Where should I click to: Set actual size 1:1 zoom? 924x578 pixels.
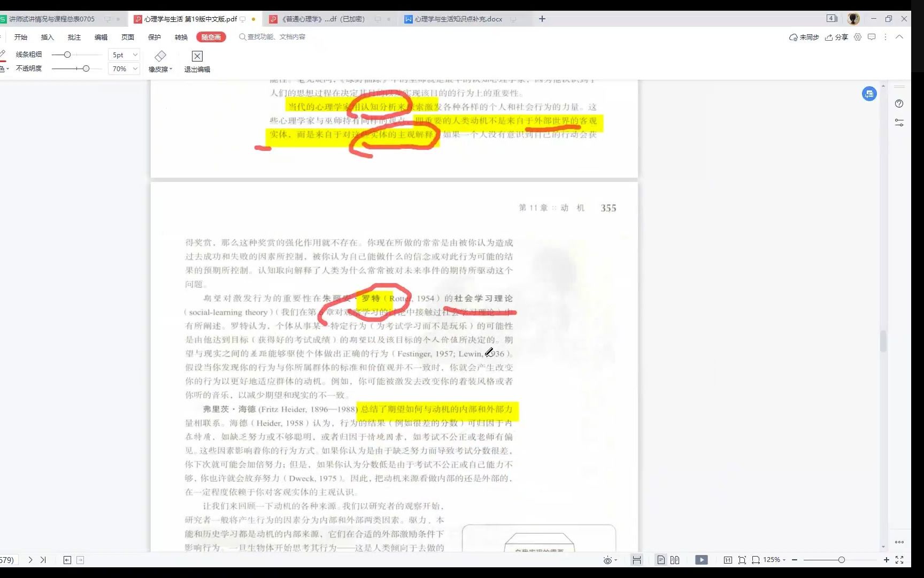point(728,560)
